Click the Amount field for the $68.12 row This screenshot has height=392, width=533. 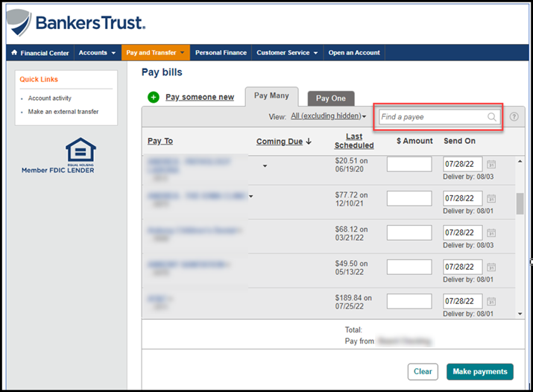click(x=409, y=233)
